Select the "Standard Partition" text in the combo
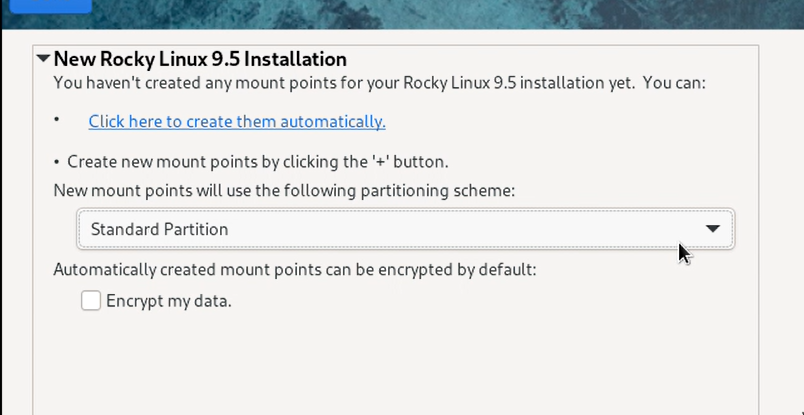This screenshot has width=804, height=415. (x=159, y=229)
